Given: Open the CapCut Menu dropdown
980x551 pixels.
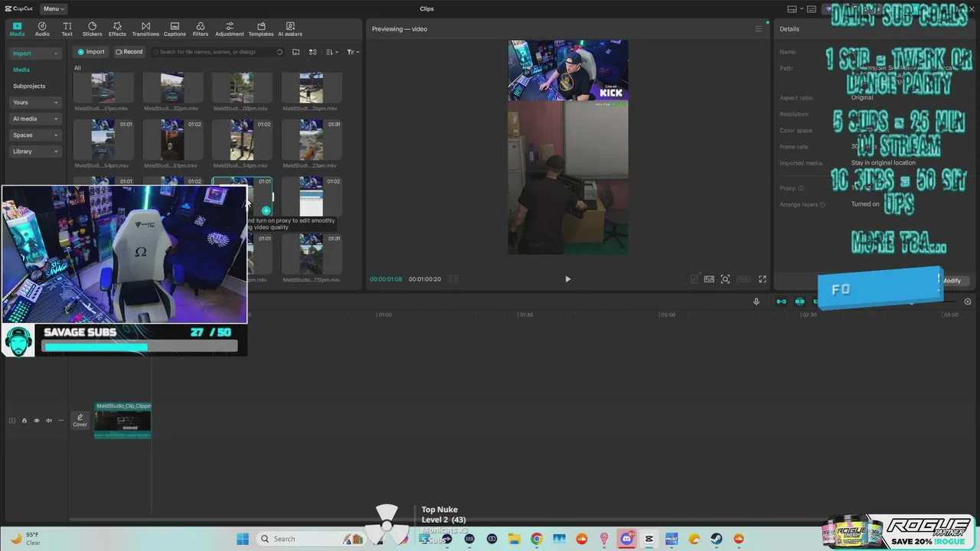Looking at the screenshot, I should click(x=54, y=8).
